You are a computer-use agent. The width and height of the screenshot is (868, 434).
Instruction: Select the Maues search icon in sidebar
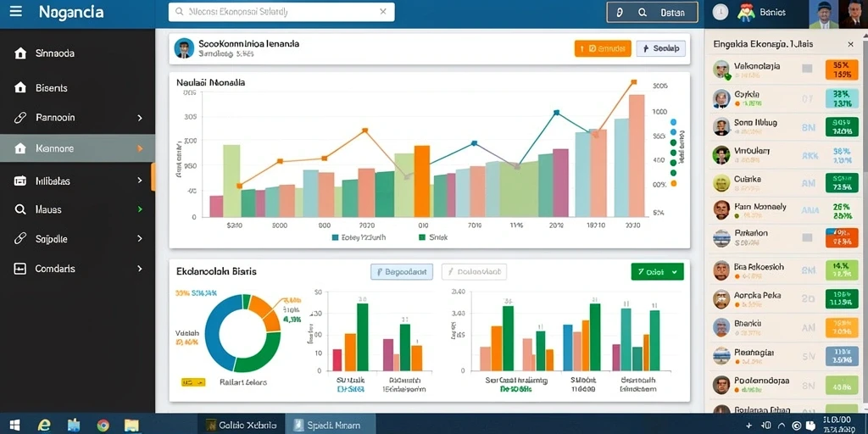[20, 210]
